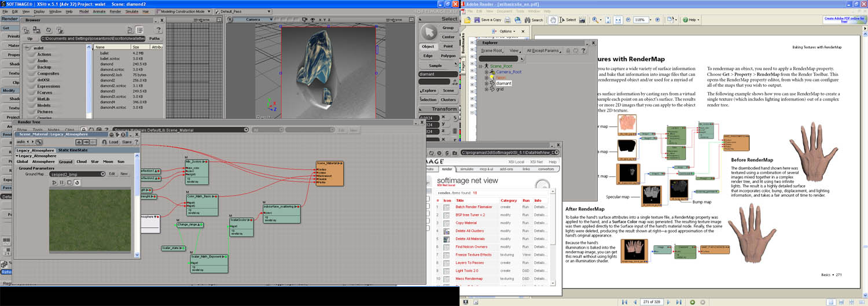Click the PDF page number field
The width and height of the screenshot is (868, 306).
click(x=652, y=302)
